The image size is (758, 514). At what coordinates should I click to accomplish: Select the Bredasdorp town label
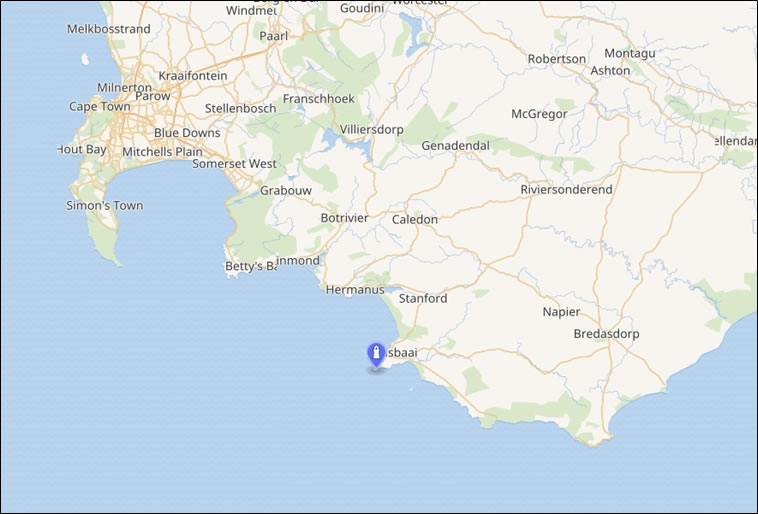coord(606,334)
